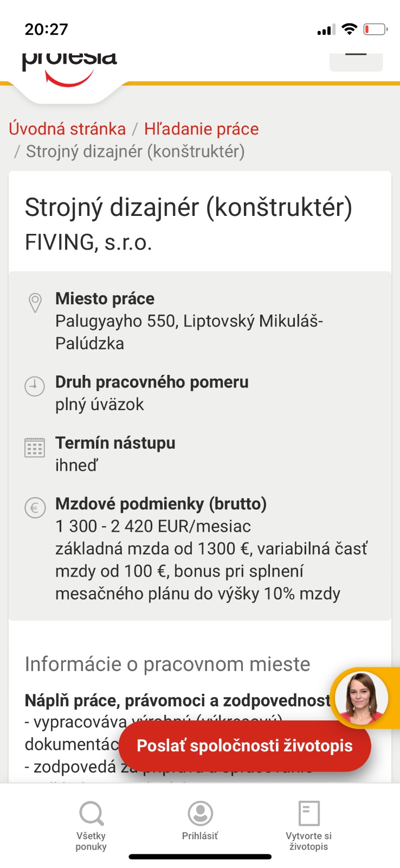Click the euro icon beside Mzdové podmienky

pos(35,508)
